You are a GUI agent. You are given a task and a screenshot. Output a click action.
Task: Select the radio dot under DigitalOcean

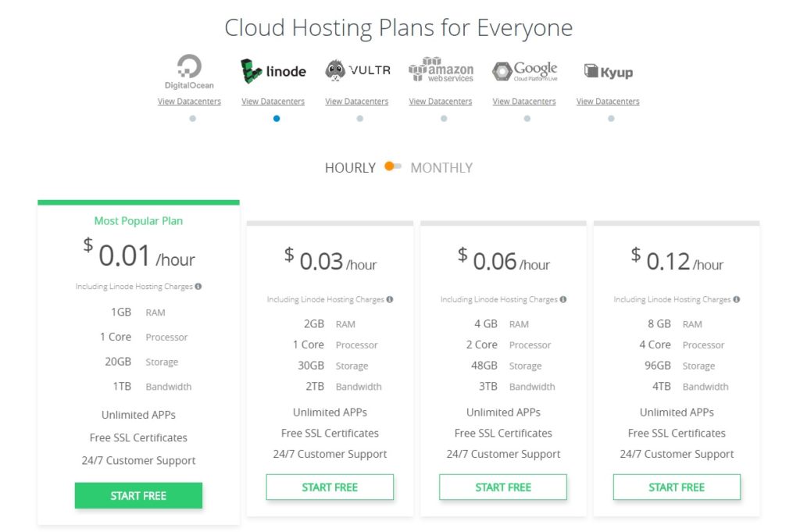[x=193, y=119]
